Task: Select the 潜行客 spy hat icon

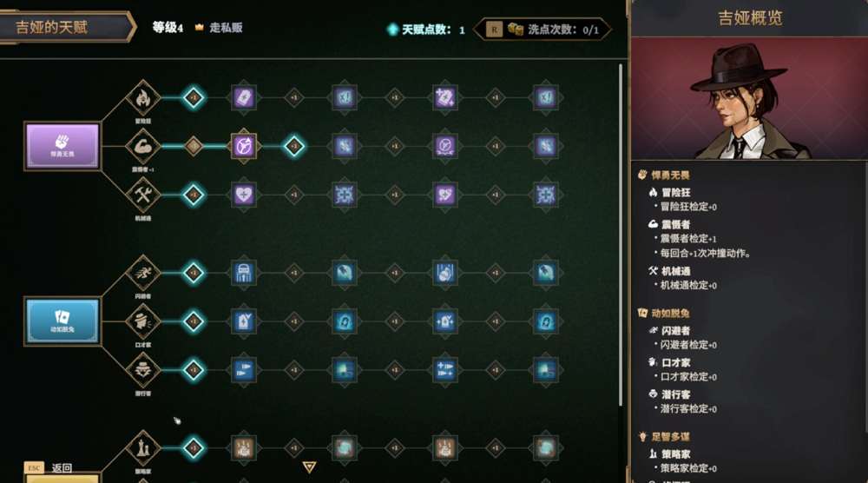Action: [143, 370]
